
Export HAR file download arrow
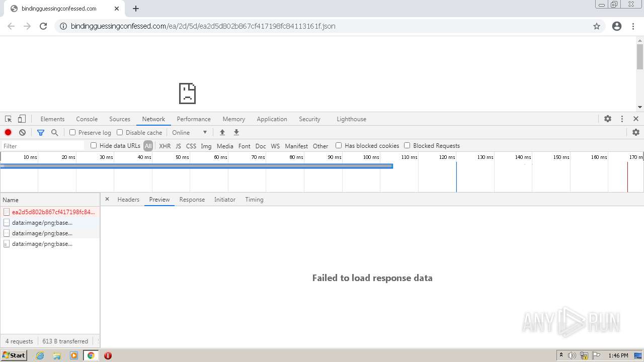click(x=236, y=132)
